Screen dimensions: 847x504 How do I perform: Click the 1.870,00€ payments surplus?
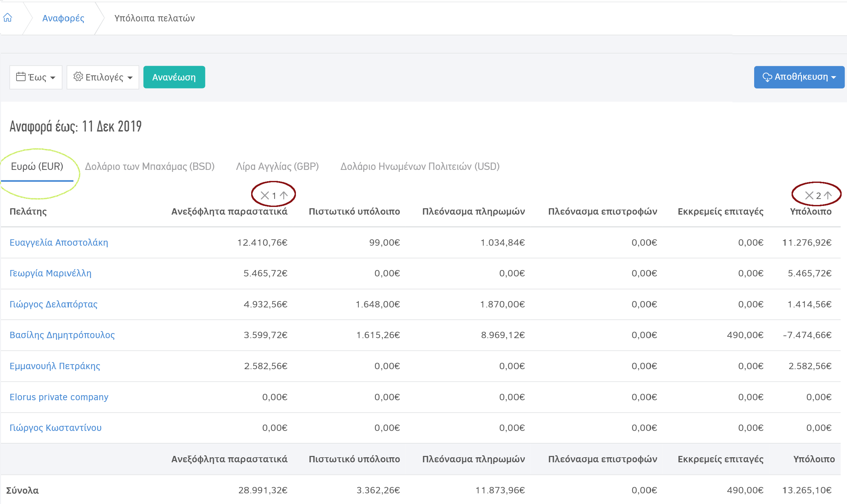click(503, 304)
